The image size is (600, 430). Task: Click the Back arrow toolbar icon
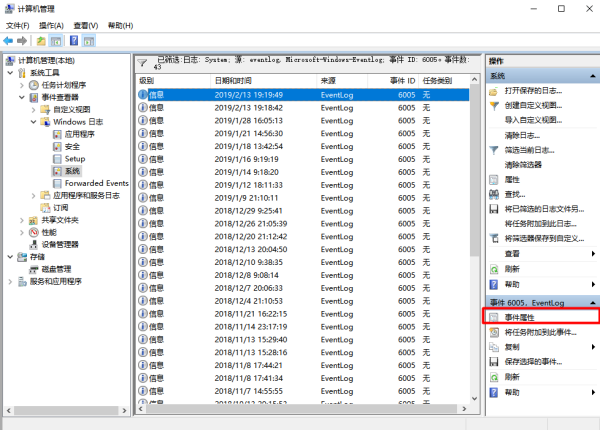pyautogui.click(x=9, y=41)
